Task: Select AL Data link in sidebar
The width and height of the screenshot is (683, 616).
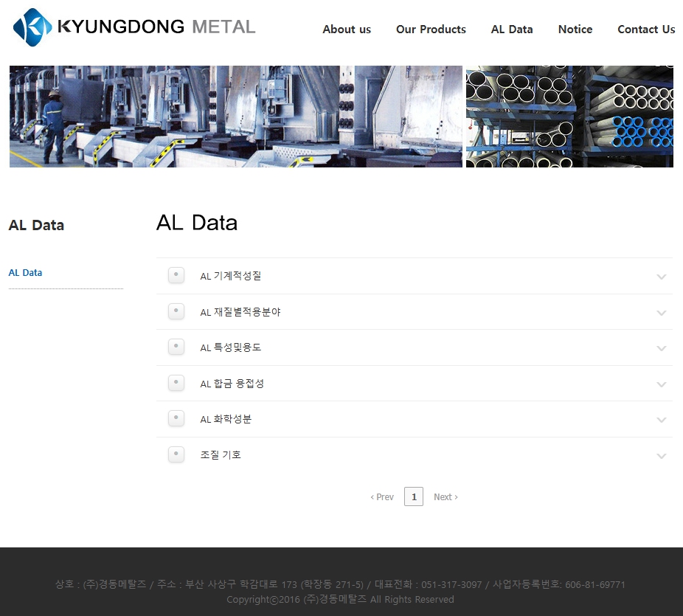Action: pos(25,273)
